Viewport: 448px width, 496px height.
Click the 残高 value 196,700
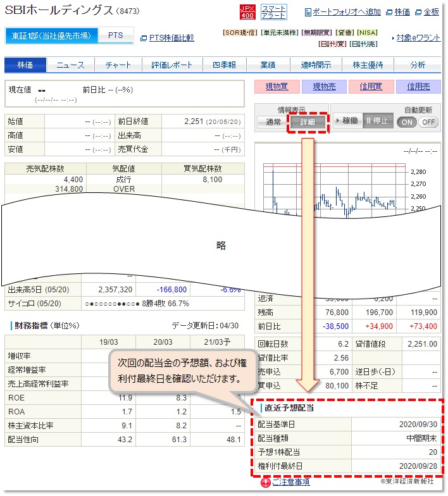click(x=379, y=313)
